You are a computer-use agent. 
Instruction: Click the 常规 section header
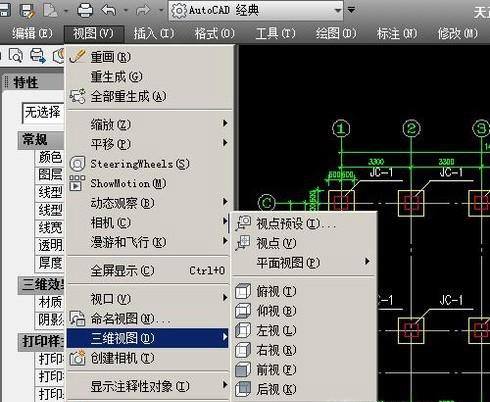(41, 140)
